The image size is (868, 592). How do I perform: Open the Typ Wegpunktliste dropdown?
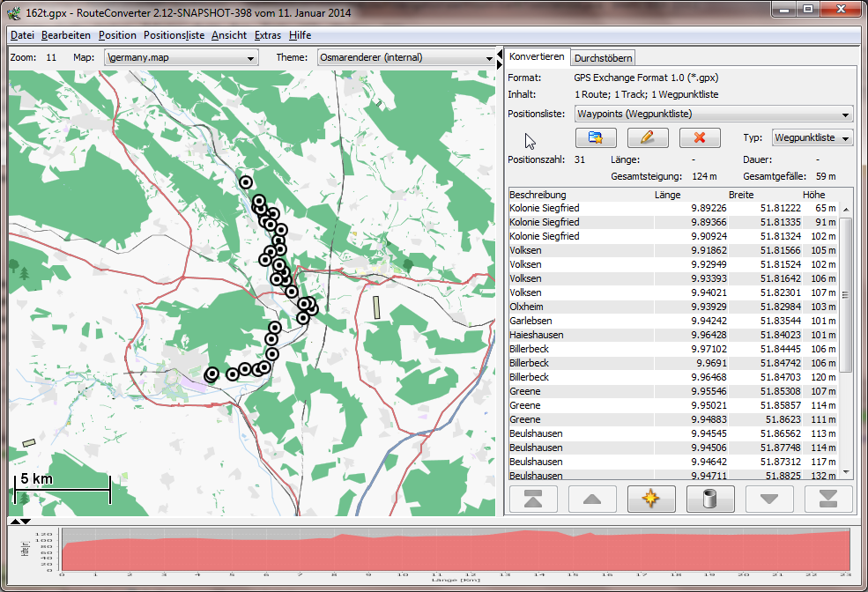tap(812, 138)
